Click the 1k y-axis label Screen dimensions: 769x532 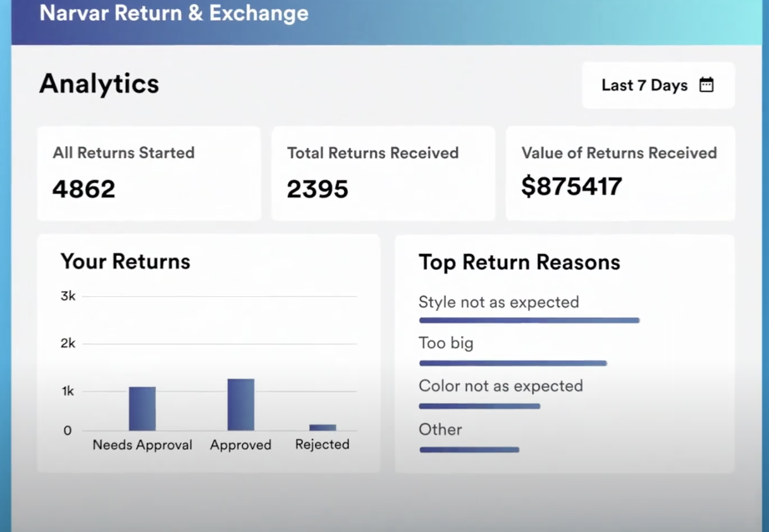[x=68, y=391]
